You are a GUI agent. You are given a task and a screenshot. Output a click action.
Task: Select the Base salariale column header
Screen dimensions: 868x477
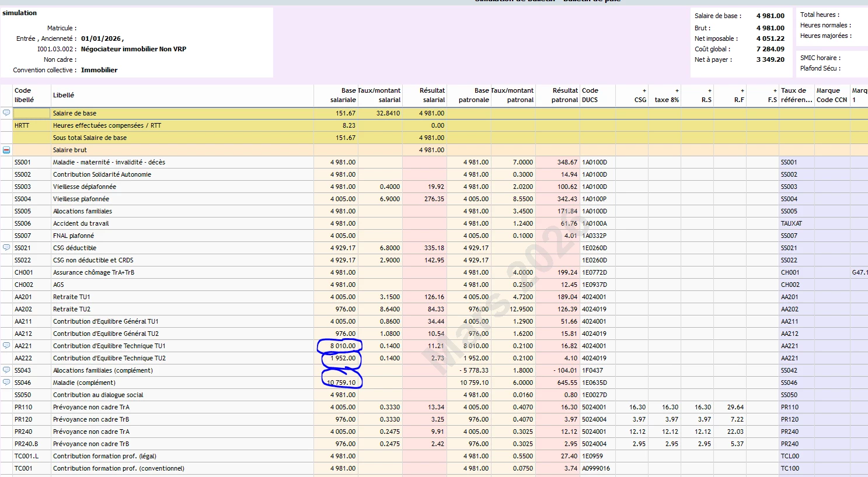tap(342, 95)
